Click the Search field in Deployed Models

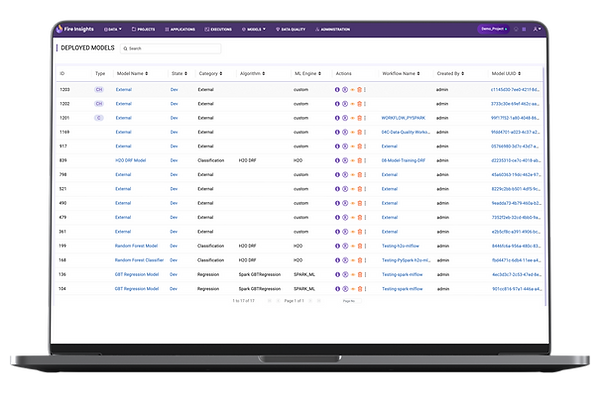pyautogui.click(x=171, y=49)
